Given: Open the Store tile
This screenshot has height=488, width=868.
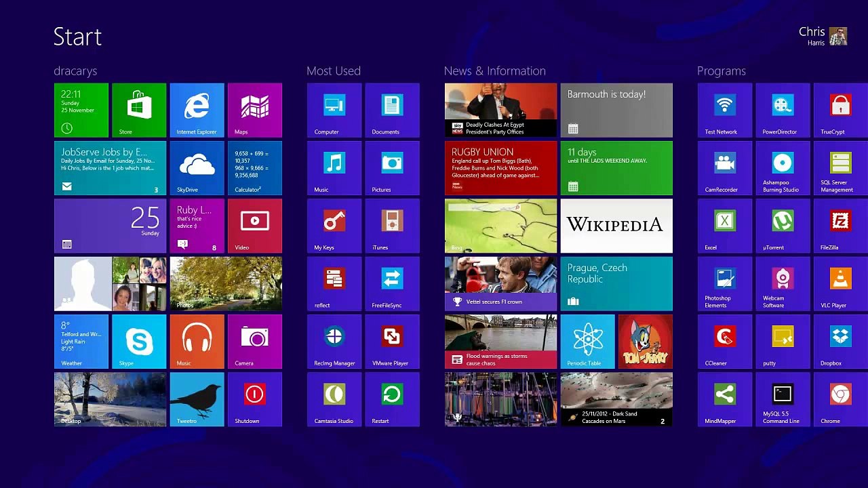Looking at the screenshot, I should coord(139,110).
